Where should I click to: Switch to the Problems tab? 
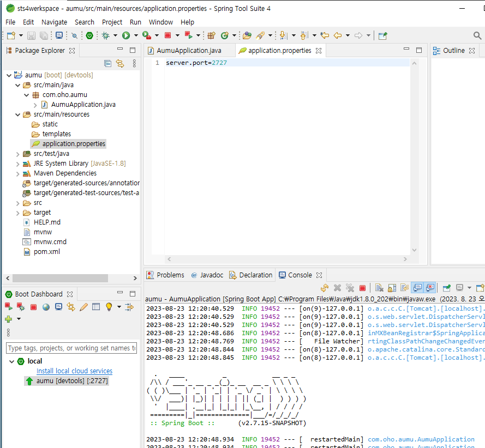coord(165,275)
